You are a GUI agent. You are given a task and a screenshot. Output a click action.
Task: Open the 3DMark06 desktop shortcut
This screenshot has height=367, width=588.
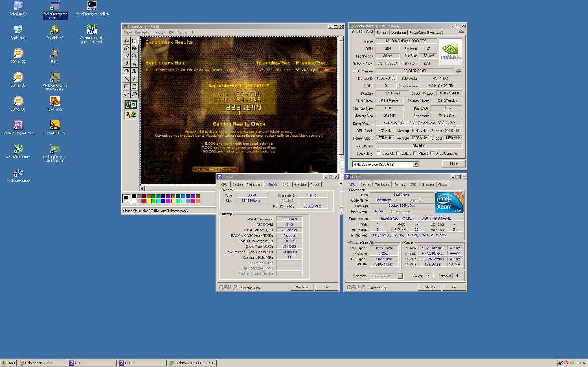18,104
